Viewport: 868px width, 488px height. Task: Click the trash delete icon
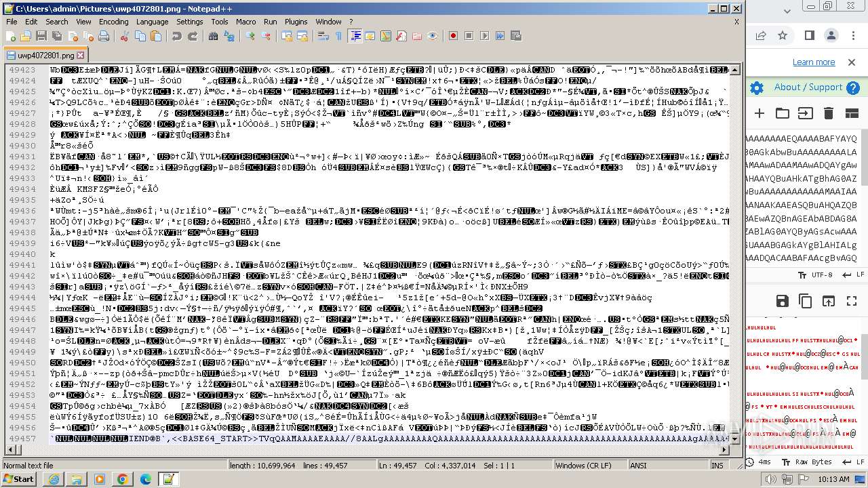pos(829,113)
